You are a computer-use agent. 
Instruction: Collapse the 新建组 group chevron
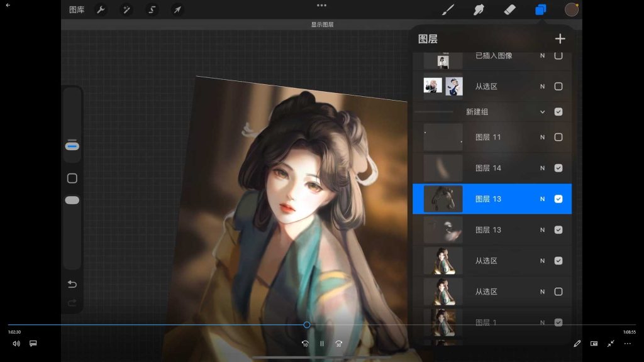click(x=543, y=112)
